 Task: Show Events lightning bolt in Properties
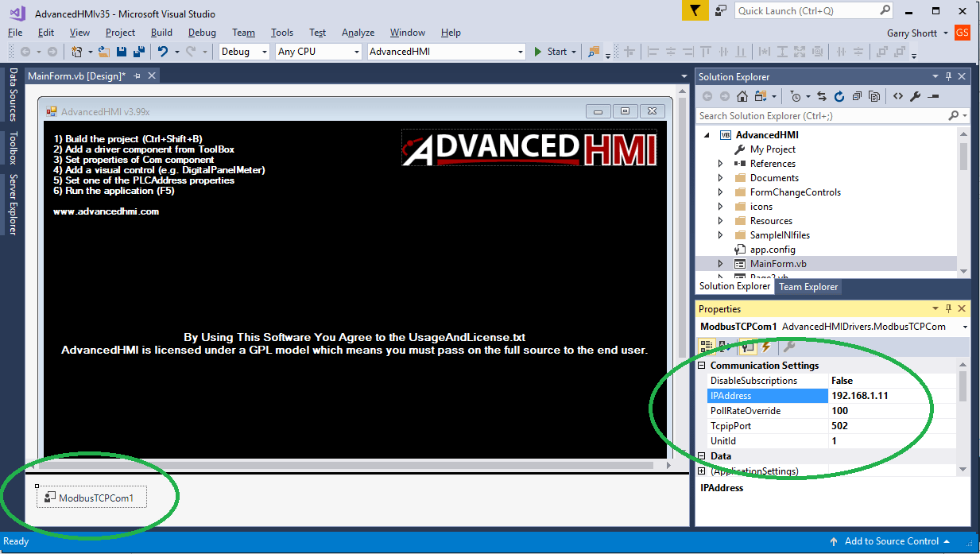tap(767, 347)
